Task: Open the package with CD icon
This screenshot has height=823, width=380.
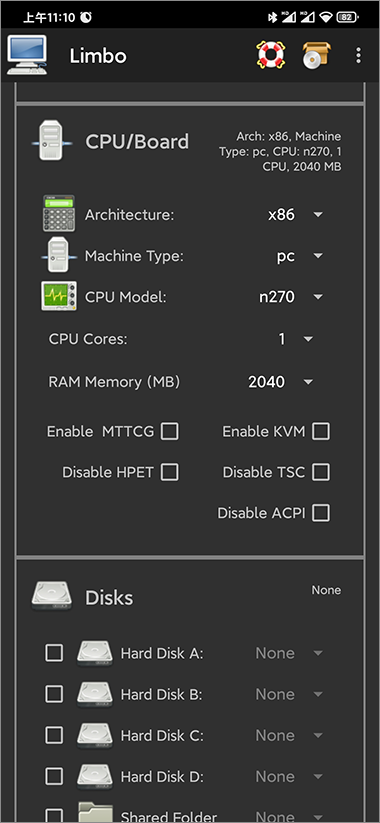Action: tap(316, 55)
